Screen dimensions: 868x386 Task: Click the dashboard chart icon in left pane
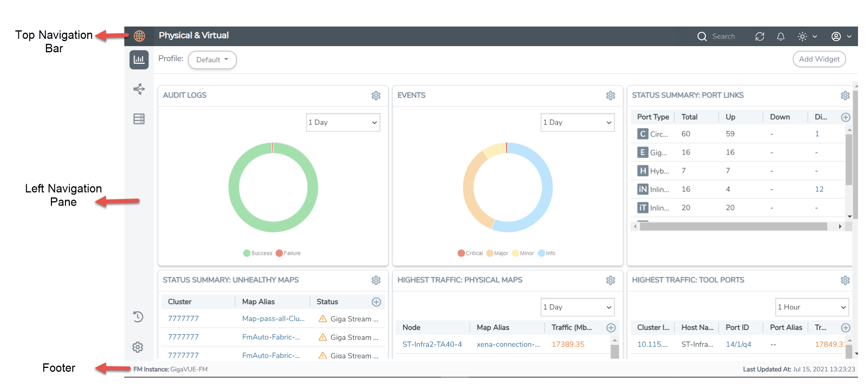click(x=139, y=60)
